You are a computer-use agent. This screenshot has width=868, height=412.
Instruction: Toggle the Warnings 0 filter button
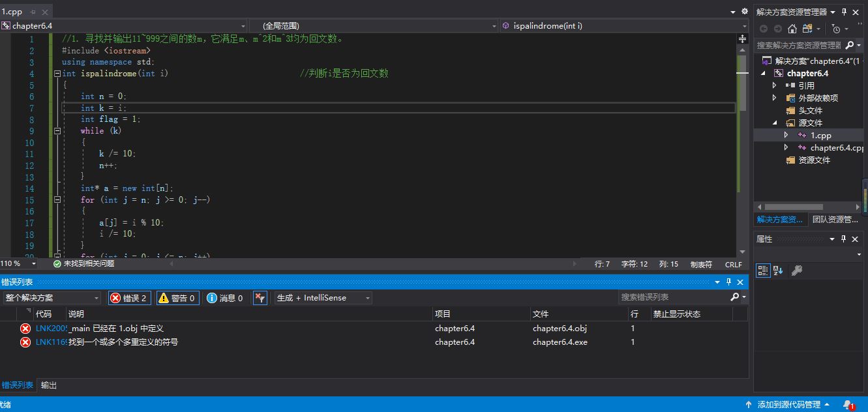point(177,298)
